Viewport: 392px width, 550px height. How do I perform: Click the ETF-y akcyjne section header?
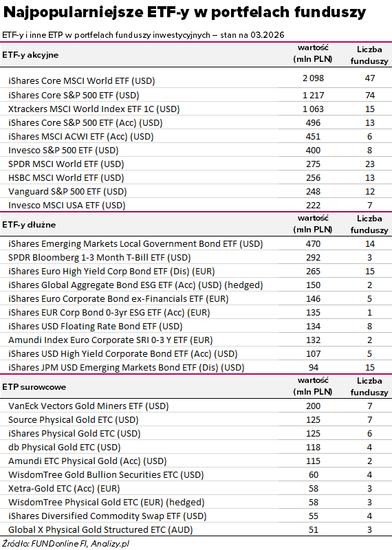click(30, 55)
